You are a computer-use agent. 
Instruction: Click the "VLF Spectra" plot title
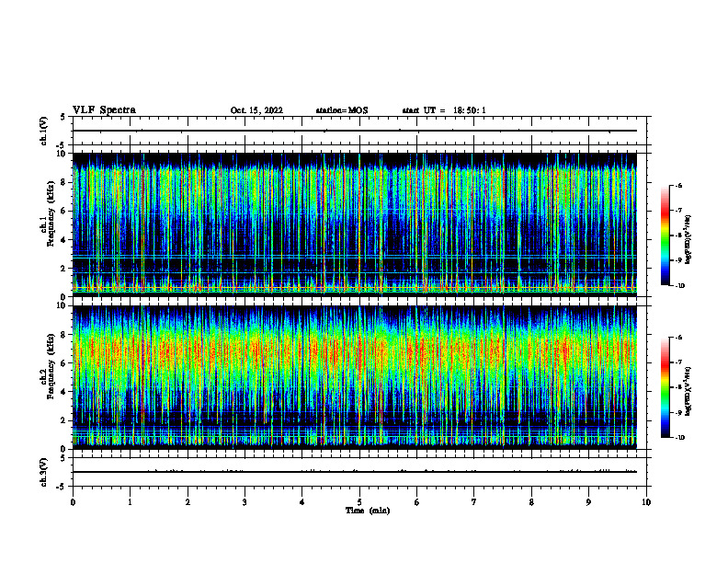point(105,110)
